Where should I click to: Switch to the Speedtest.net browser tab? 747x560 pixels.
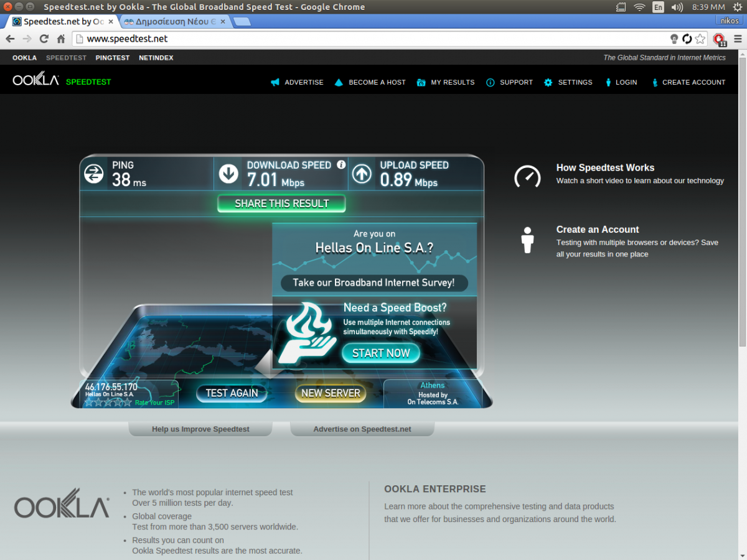61,21
